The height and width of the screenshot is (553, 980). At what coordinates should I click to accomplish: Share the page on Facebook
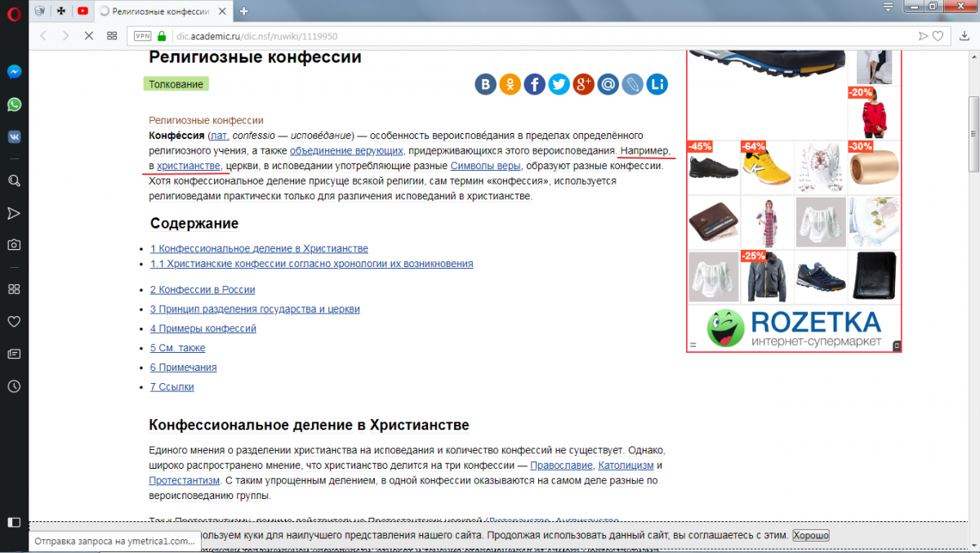535,84
